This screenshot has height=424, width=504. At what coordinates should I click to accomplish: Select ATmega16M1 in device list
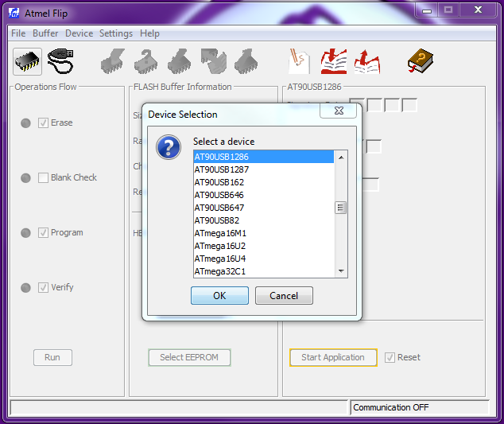pyautogui.click(x=264, y=233)
